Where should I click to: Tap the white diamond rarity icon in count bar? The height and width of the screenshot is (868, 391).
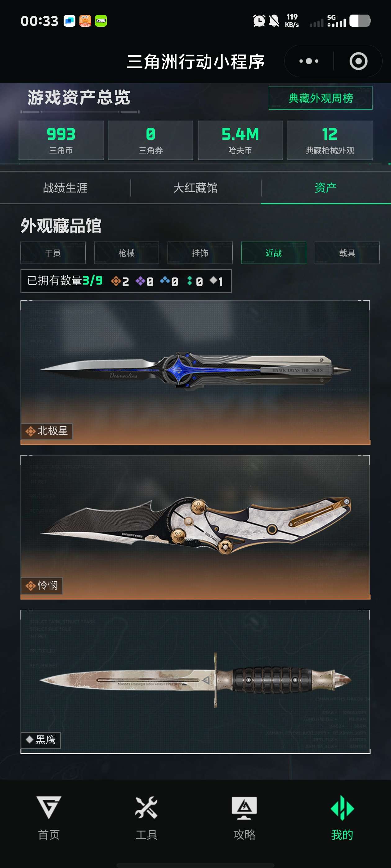(x=213, y=280)
